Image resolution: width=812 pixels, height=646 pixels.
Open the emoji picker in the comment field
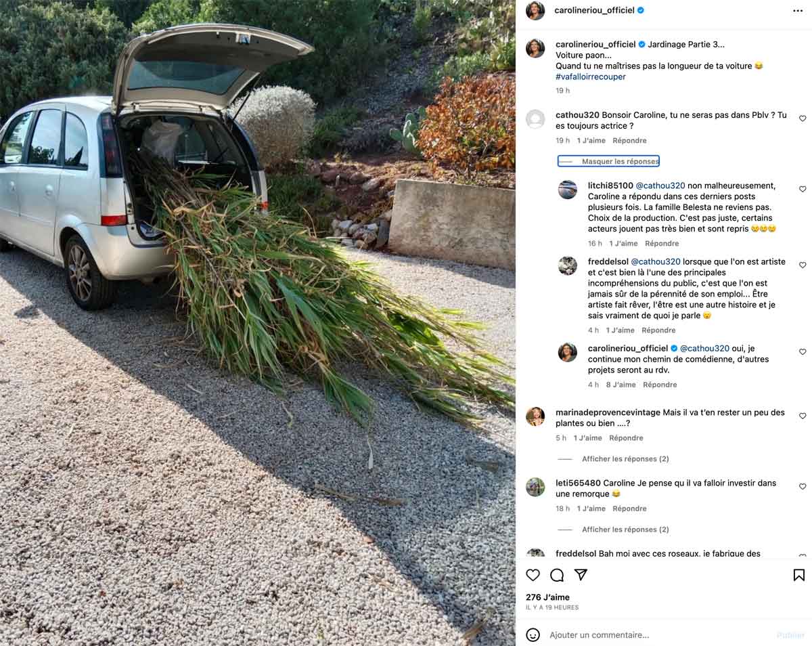(x=533, y=635)
